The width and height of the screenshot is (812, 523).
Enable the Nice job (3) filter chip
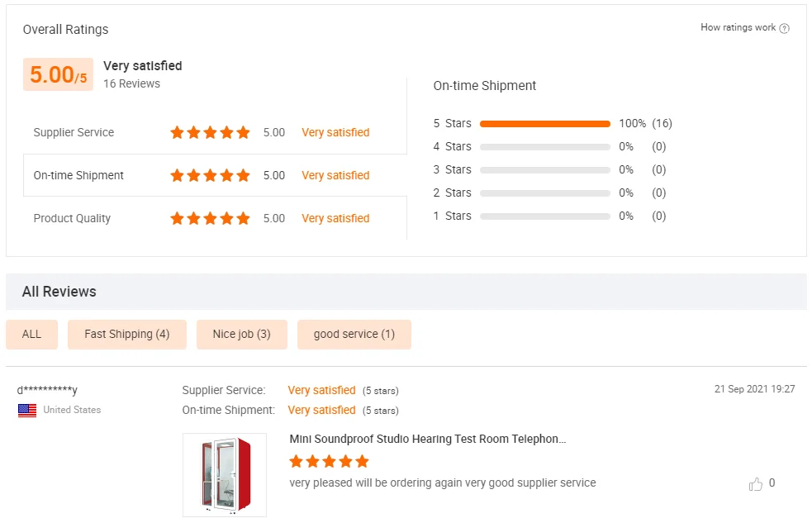pos(241,334)
